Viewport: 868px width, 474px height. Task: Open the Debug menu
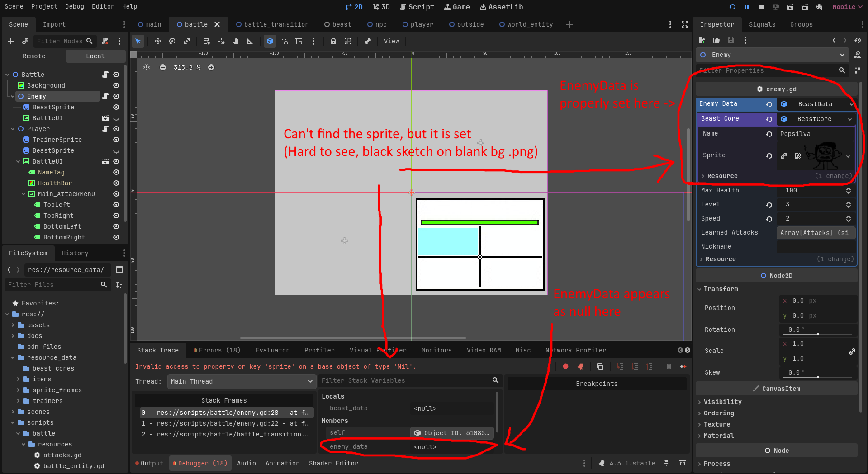tap(74, 6)
